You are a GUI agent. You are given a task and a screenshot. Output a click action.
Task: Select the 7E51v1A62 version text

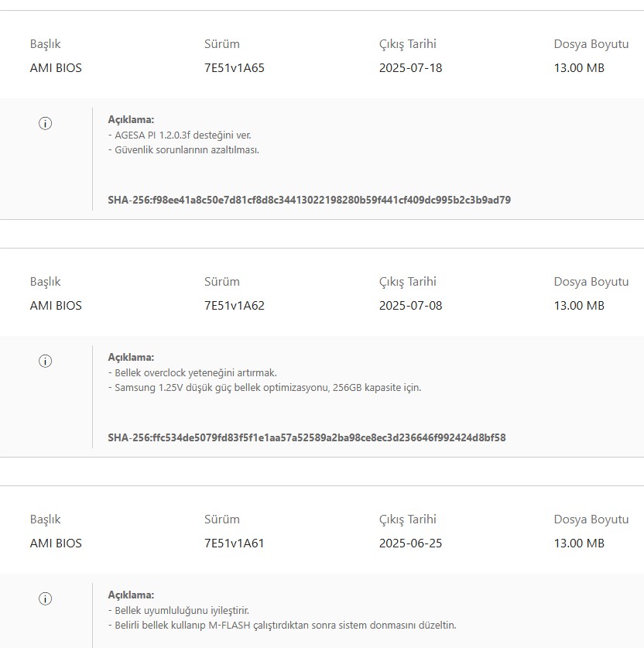pos(234,306)
